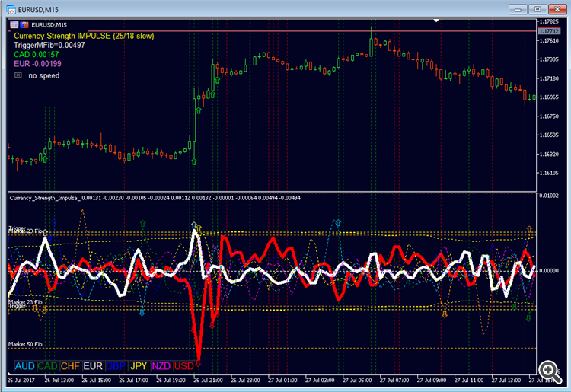Image resolution: width=571 pixels, height=392 pixels.
Task: Click the 1.16105 price scale label
Action: pyautogui.click(x=549, y=173)
